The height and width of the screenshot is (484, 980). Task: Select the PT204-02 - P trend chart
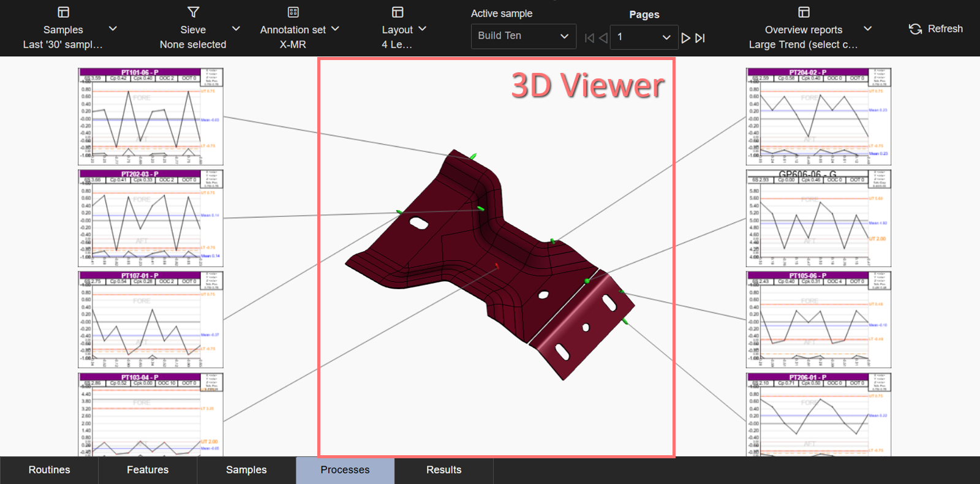pyautogui.click(x=818, y=116)
